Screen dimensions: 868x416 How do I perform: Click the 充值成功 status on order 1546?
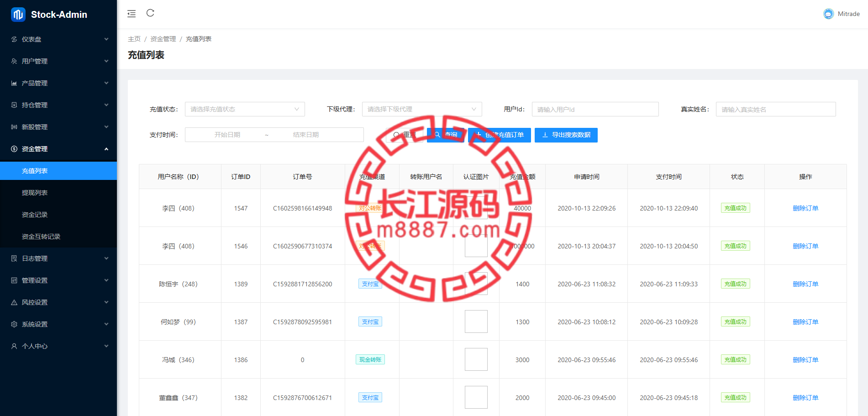click(x=736, y=246)
